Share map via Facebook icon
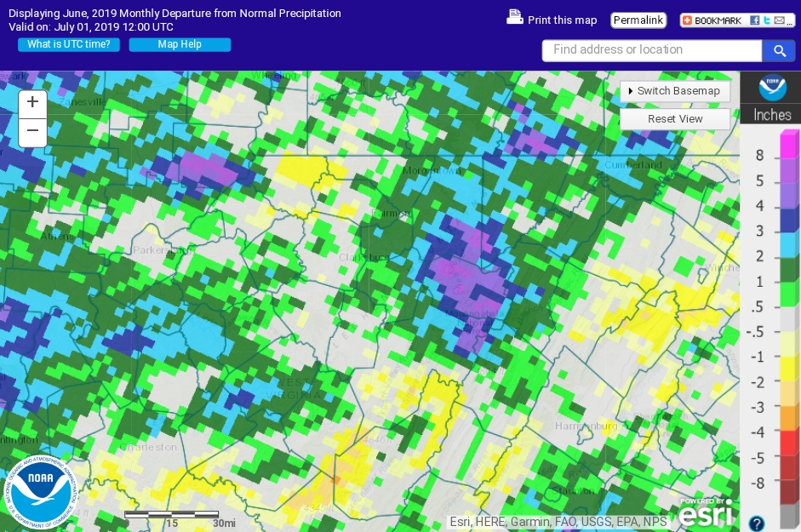The height and width of the screenshot is (532, 801). coord(754,20)
